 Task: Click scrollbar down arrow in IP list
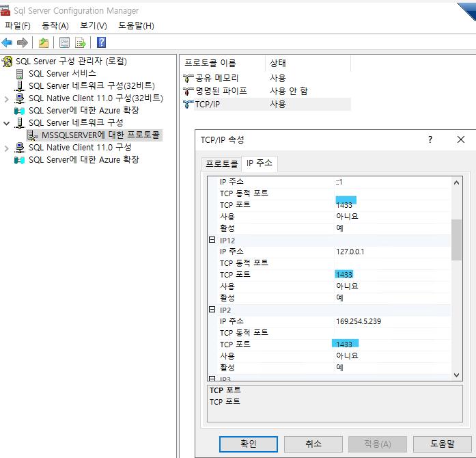(456, 375)
